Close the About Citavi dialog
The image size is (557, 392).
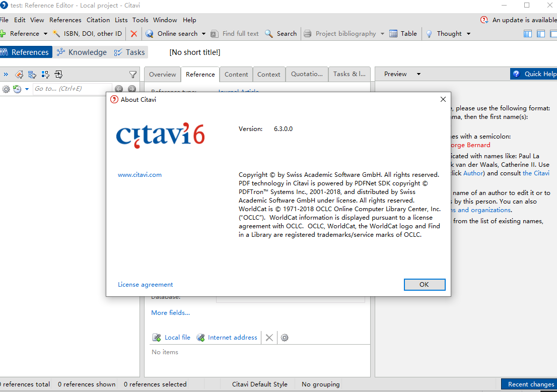point(443,99)
